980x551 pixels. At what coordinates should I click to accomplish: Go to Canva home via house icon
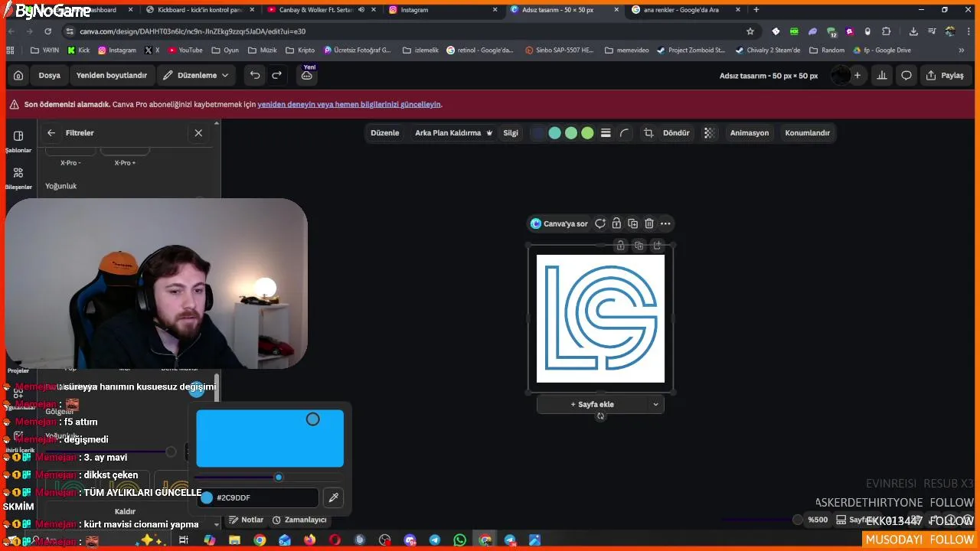[18, 75]
